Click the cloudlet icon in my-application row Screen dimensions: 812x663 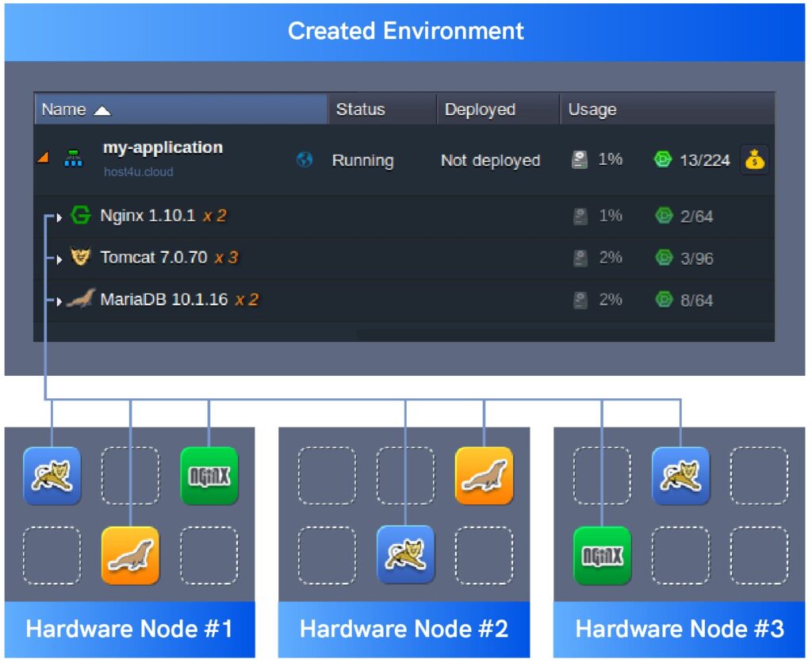(663, 159)
